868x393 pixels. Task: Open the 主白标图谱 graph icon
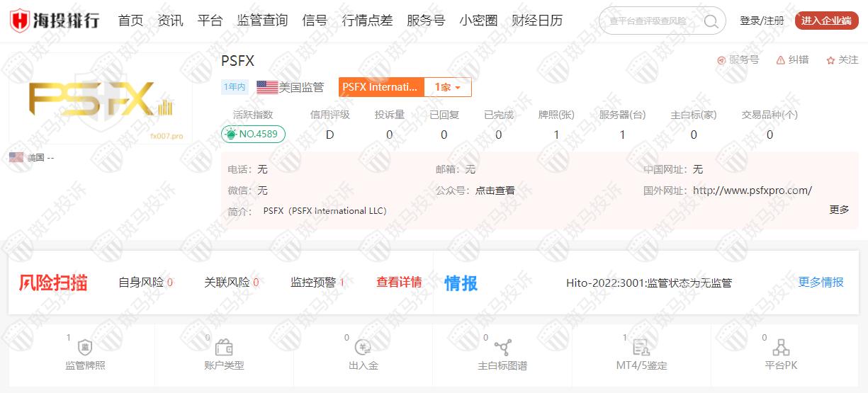[502, 348]
